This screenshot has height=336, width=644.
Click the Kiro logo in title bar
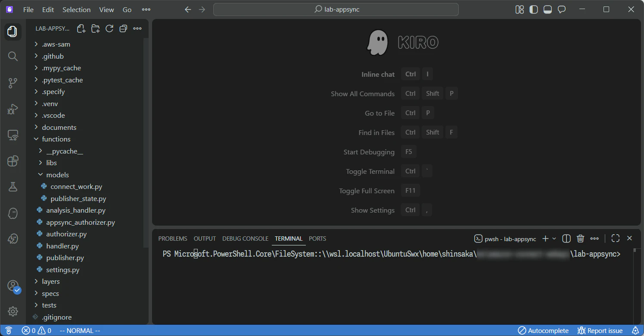[x=9, y=9]
